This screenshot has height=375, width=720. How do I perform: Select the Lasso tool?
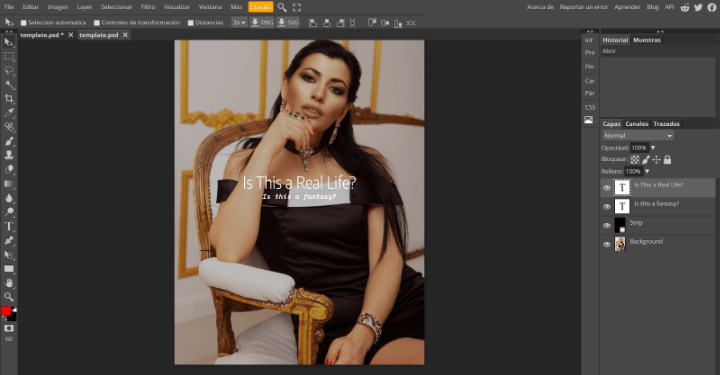point(9,71)
